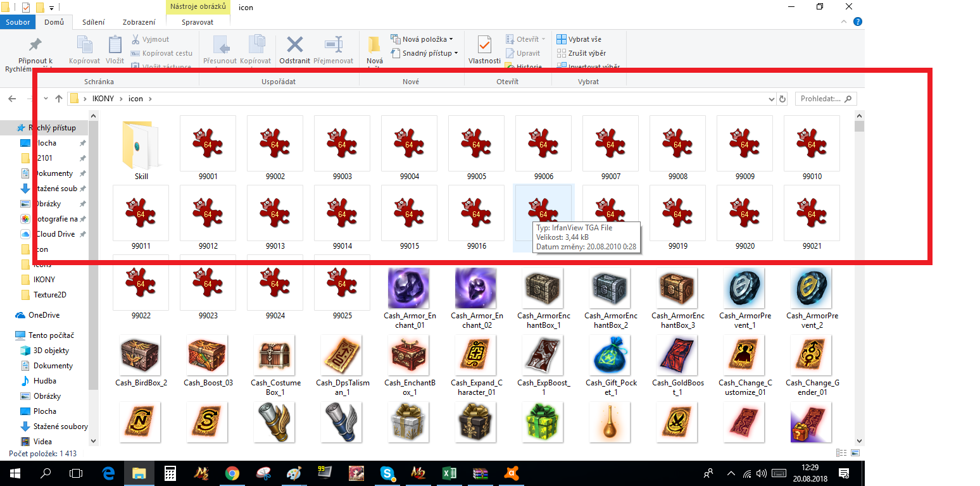Open Google Chrome from the taskbar
Viewport: 980px width, 486px height.
coord(232,473)
